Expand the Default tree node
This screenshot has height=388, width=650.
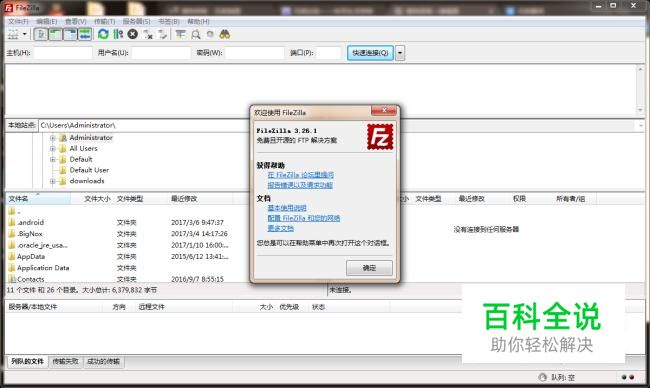pos(53,159)
